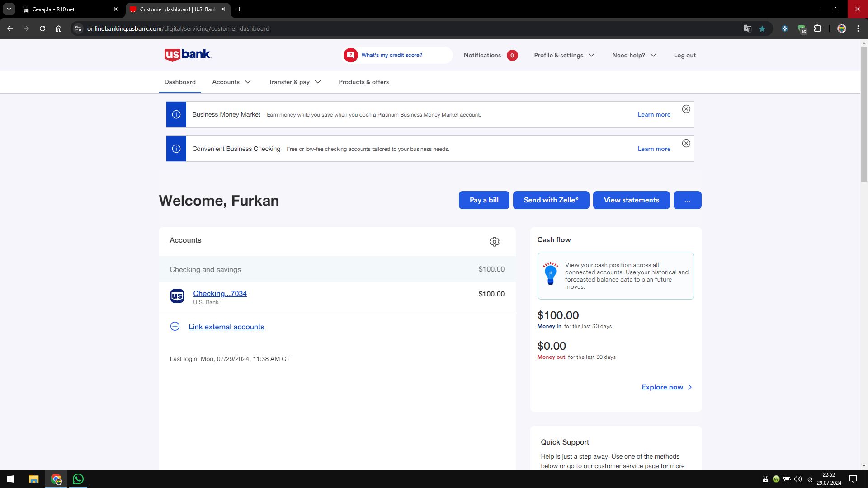Image resolution: width=868 pixels, height=488 pixels.
Task: Go to browser home page
Action: pyautogui.click(x=59, y=28)
